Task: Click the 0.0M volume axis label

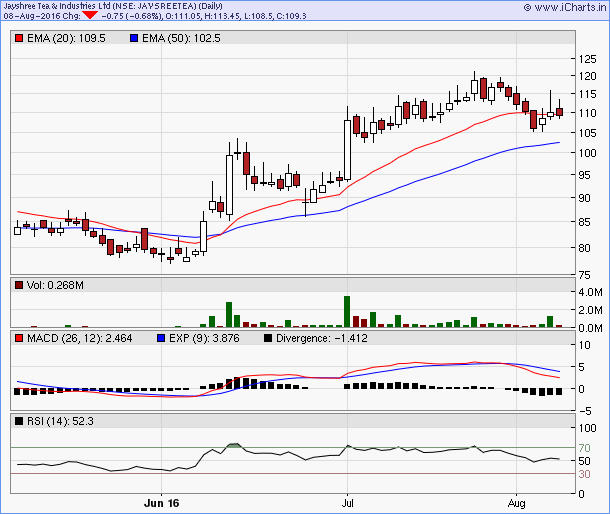Action: pos(590,328)
